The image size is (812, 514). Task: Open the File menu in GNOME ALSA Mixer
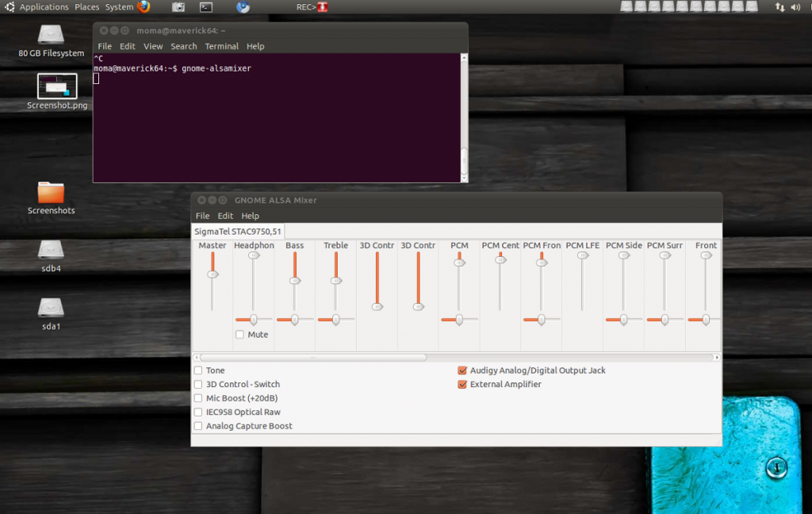[202, 216]
